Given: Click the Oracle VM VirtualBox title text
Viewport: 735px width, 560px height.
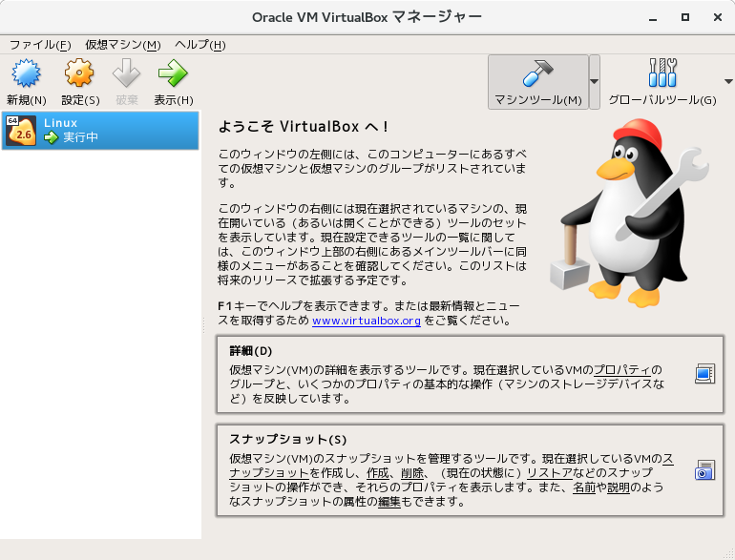Looking at the screenshot, I should pyautogui.click(x=367, y=17).
